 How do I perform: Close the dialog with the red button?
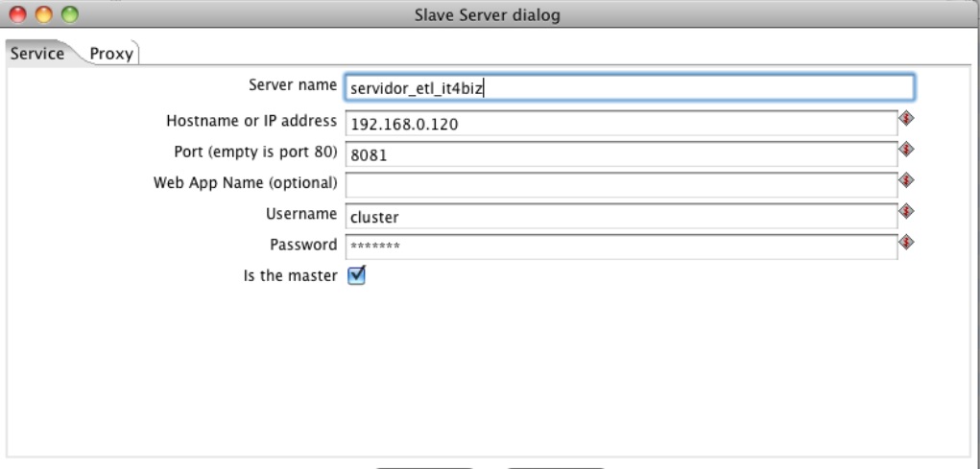click(x=20, y=15)
